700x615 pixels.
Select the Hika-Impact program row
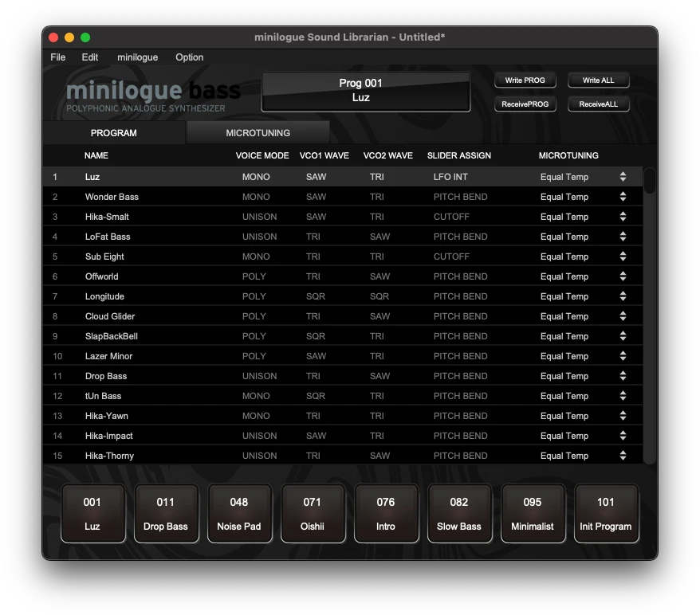coord(343,436)
